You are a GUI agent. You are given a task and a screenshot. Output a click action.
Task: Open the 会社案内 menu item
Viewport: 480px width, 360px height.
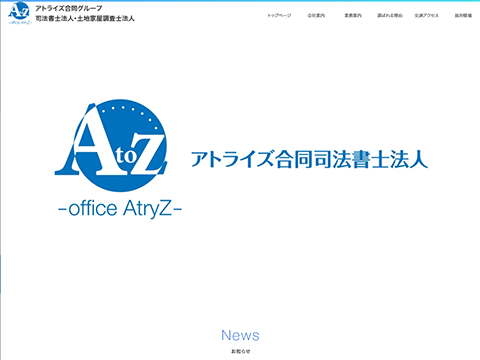316,15
